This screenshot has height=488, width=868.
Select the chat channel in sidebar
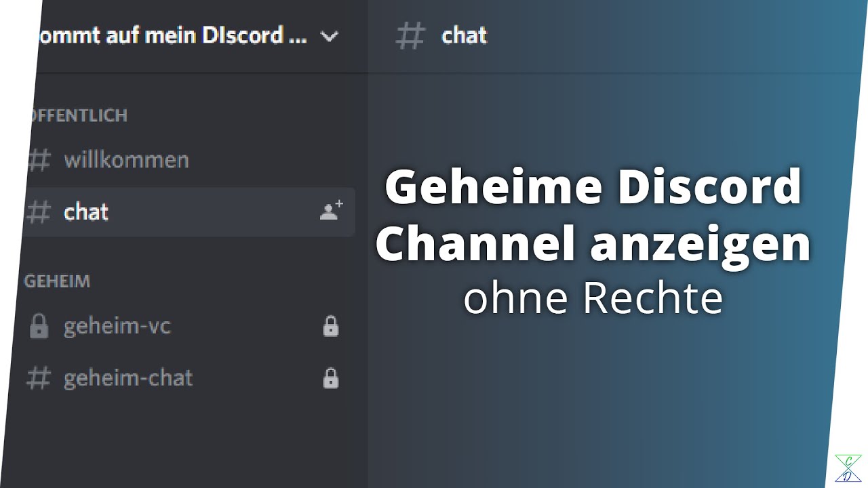click(x=189, y=212)
